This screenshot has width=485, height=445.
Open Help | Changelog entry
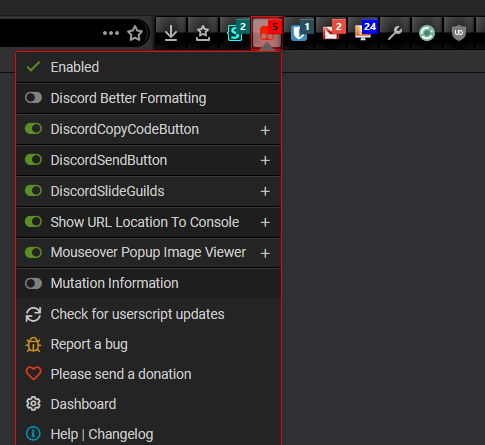pyautogui.click(x=149, y=434)
